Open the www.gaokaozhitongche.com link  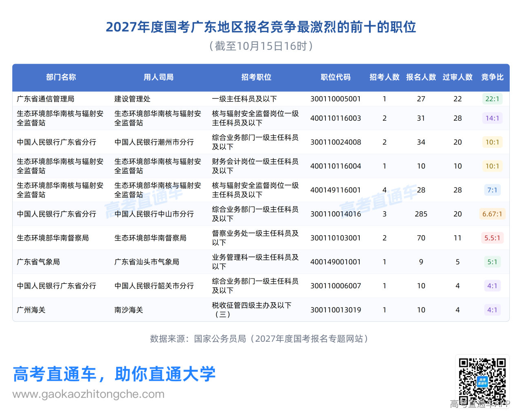(88, 394)
